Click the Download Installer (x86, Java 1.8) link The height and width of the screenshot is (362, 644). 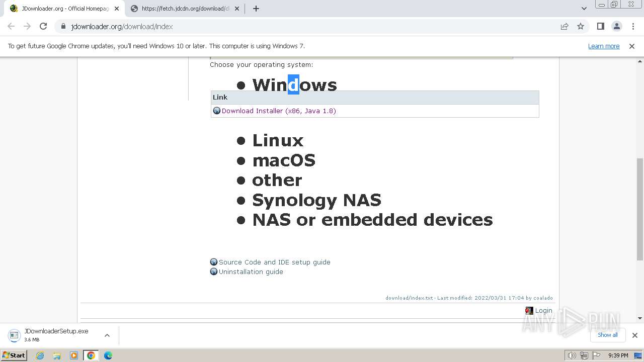pyautogui.click(x=279, y=111)
